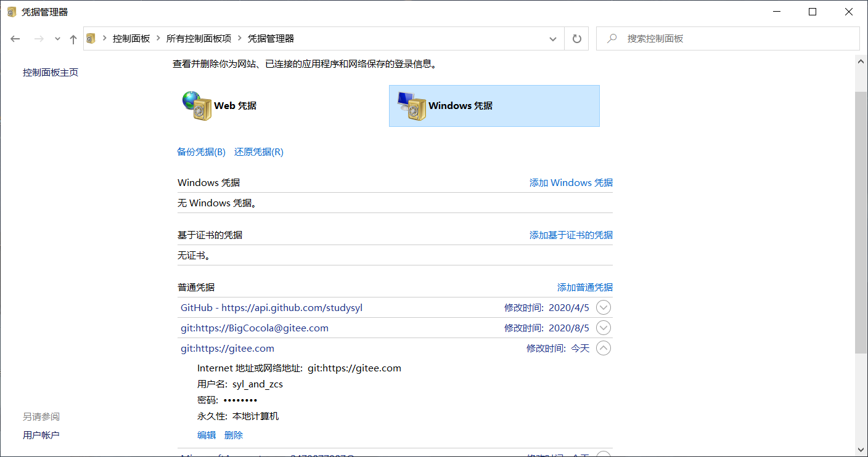Viewport: 868px width, 457px height.
Task: Expand the BigCocola@gitee.com credential chevron
Action: pyautogui.click(x=604, y=328)
